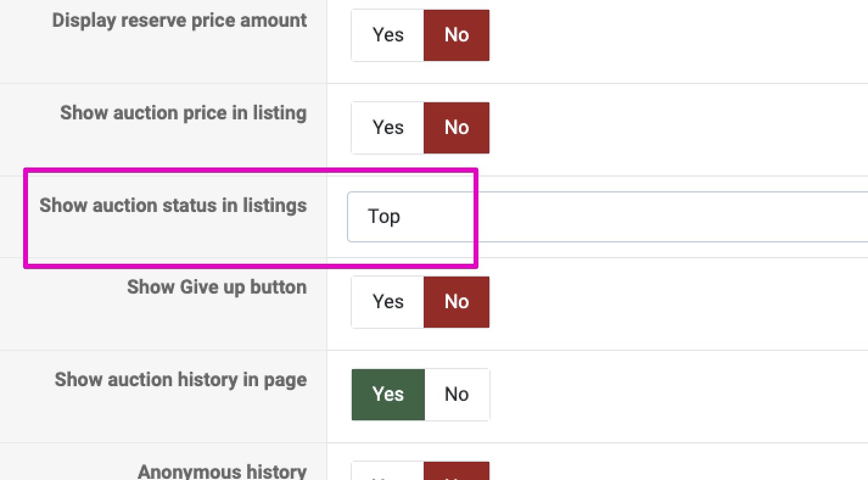Screen dimensions: 868x480
Task: Turn on Anonymous history with Yes
Action: pyautogui.click(x=388, y=473)
